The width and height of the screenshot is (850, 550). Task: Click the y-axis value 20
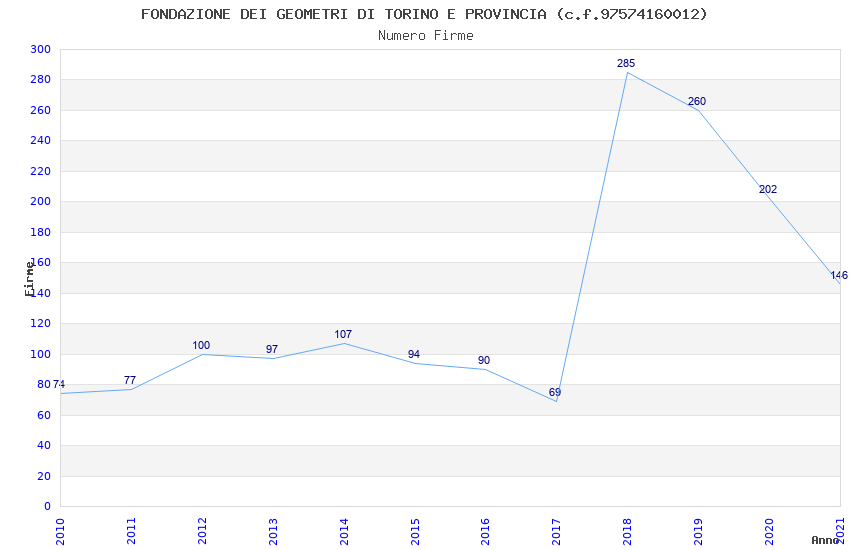[44, 476]
